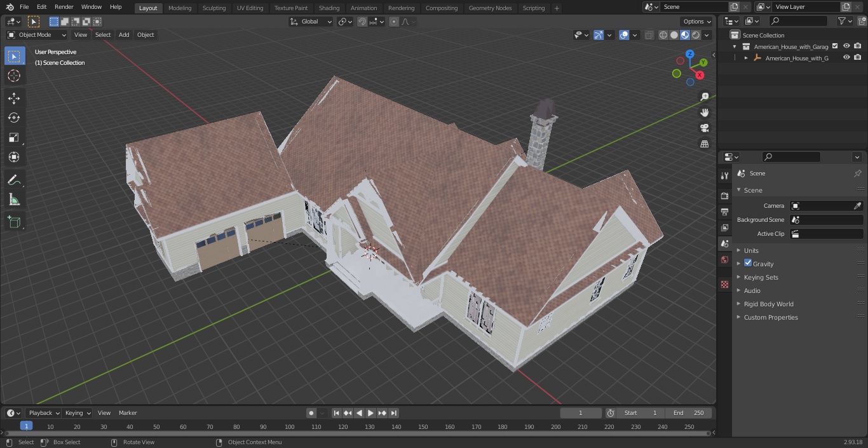This screenshot has width=868, height=448.
Task: Expand the Audio panel
Action: point(752,290)
